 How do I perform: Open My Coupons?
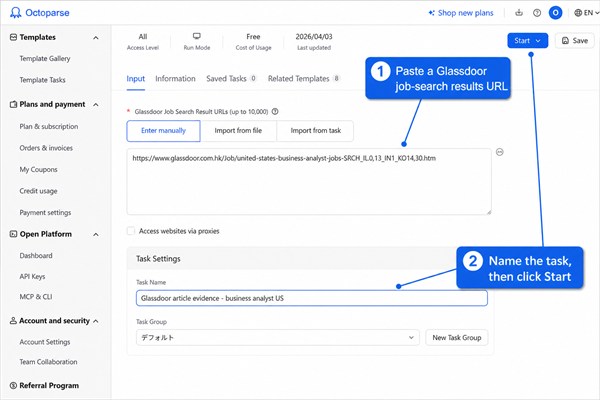point(39,169)
